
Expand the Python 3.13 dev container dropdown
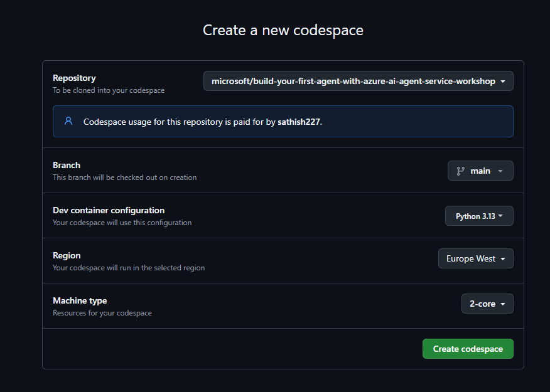pos(475,216)
